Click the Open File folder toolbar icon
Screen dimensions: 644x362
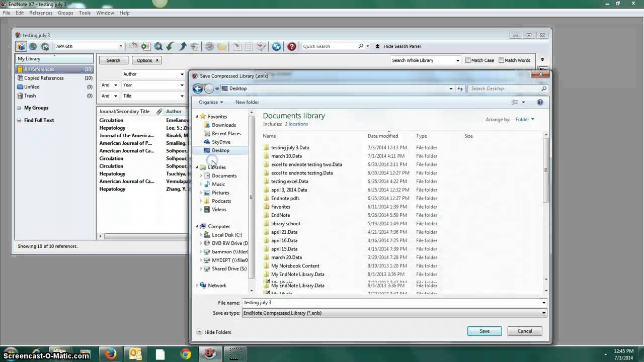click(x=222, y=46)
